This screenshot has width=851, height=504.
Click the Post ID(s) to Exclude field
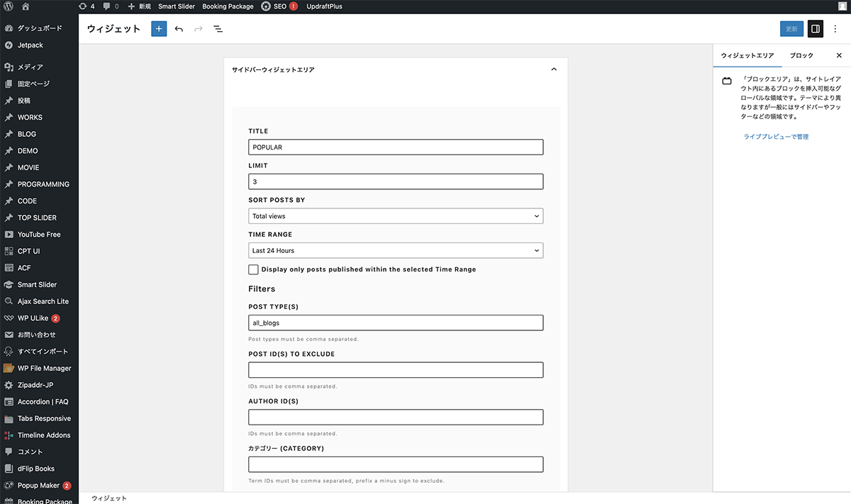coord(396,370)
